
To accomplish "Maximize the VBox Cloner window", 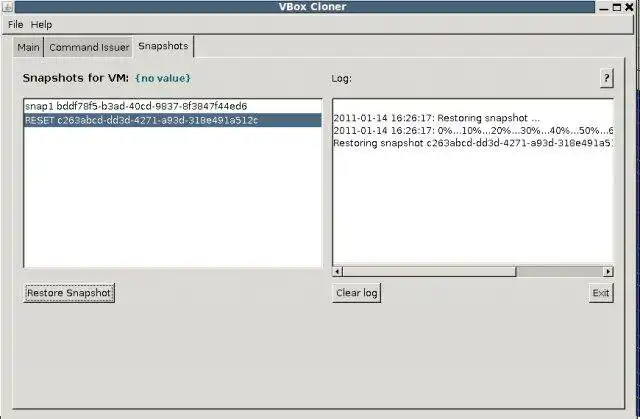I will tap(617, 7).
